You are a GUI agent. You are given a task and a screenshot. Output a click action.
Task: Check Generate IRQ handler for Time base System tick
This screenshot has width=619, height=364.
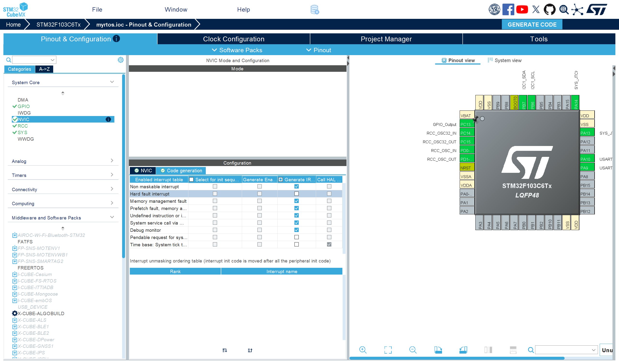click(x=296, y=244)
